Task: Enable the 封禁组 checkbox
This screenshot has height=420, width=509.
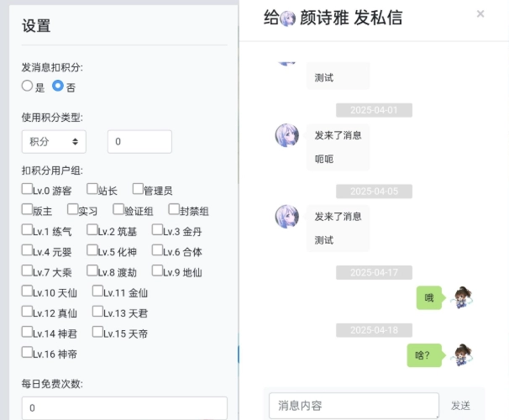Action: 174,209
